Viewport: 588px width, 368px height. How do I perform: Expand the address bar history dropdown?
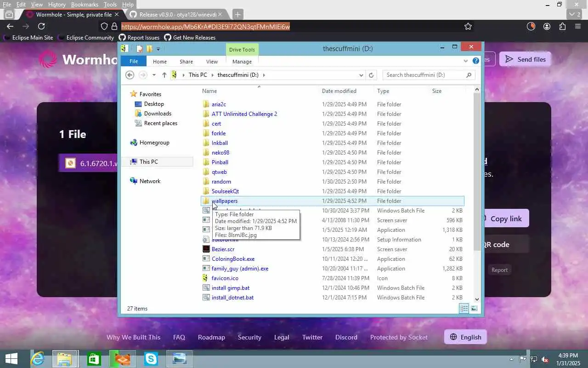(361, 75)
